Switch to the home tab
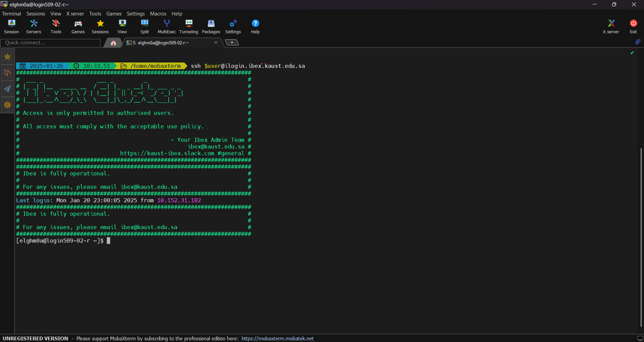 click(113, 43)
